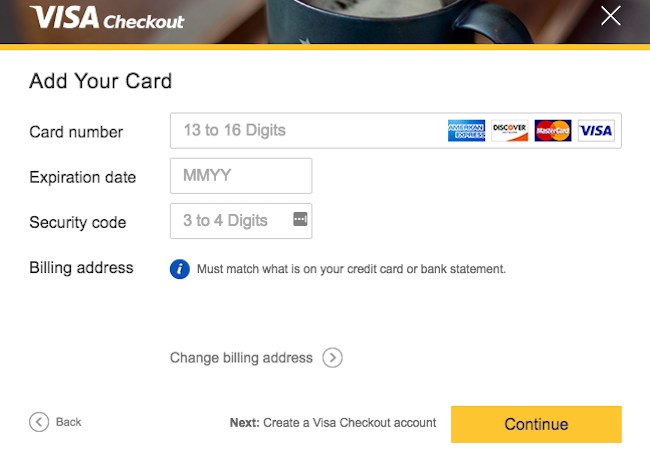Click the Visa Checkout logo
This screenshot has height=449, width=650.
pyautogui.click(x=107, y=18)
